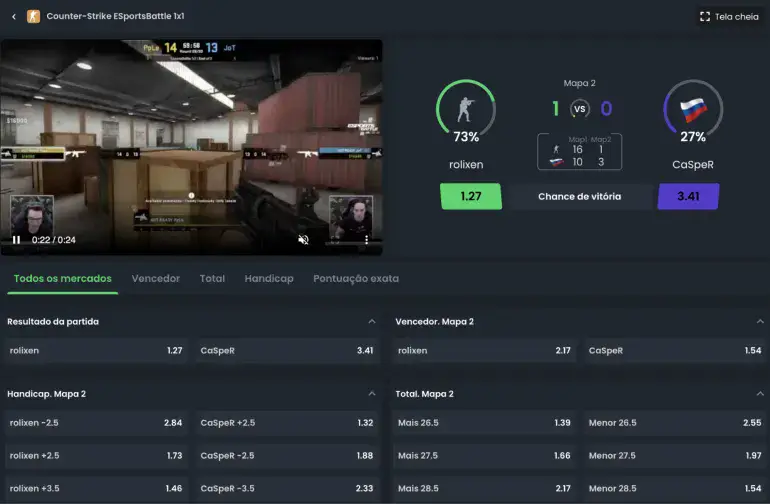
Task: Select CaSpeR -3.5 handicap at 2.33
Action: [x=287, y=489]
